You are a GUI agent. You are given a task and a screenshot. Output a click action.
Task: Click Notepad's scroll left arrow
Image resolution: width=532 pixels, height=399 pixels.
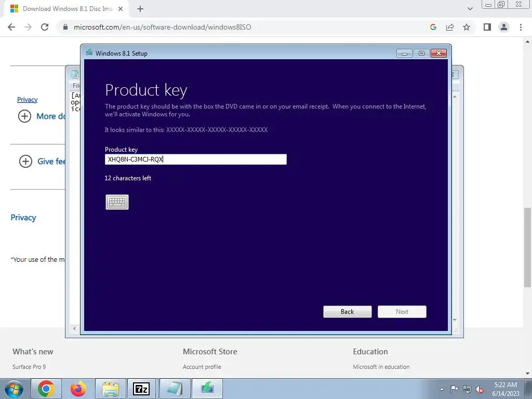pyautogui.click(x=74, y=328)
